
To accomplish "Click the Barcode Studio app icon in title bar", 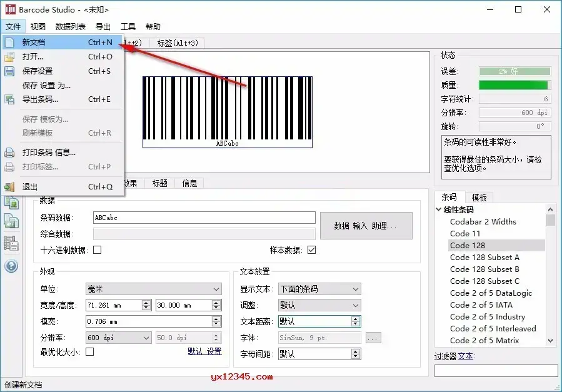I will 11,9.
